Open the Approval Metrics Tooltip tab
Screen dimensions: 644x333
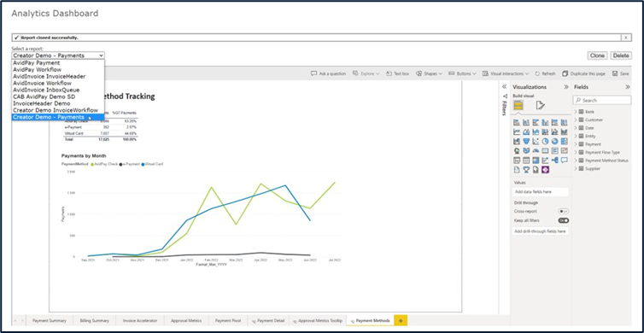318,321
